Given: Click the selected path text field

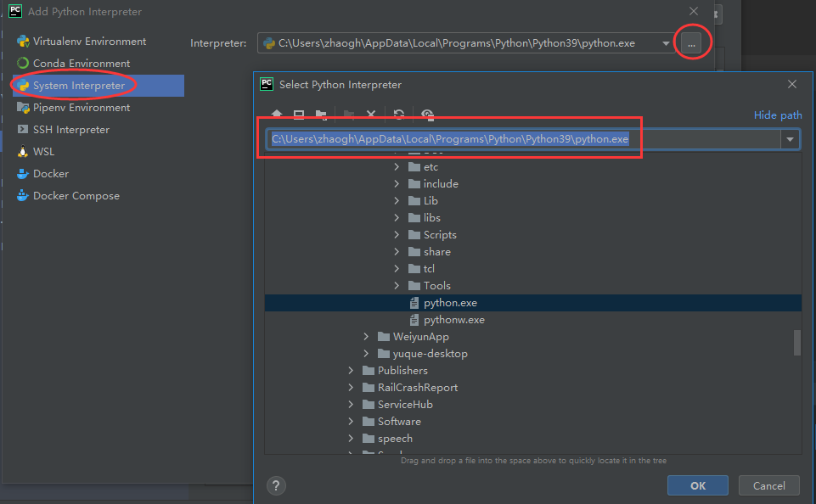Looking at the screenshot, I should pos(523,139).
